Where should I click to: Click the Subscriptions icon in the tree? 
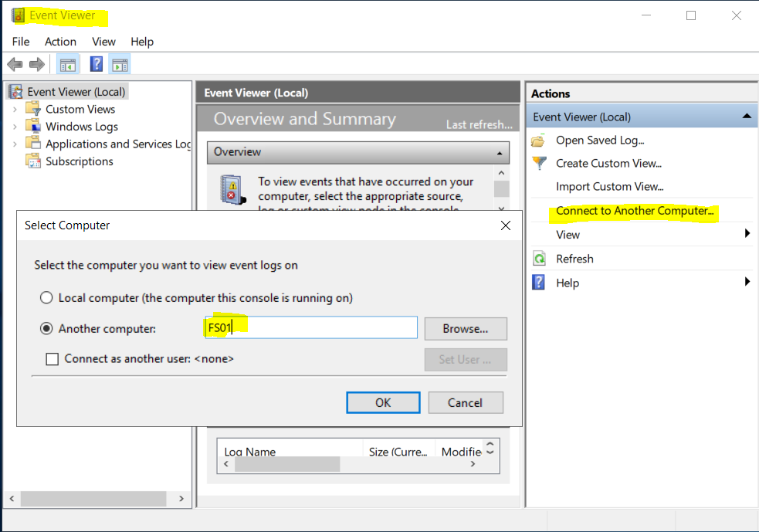32,161
